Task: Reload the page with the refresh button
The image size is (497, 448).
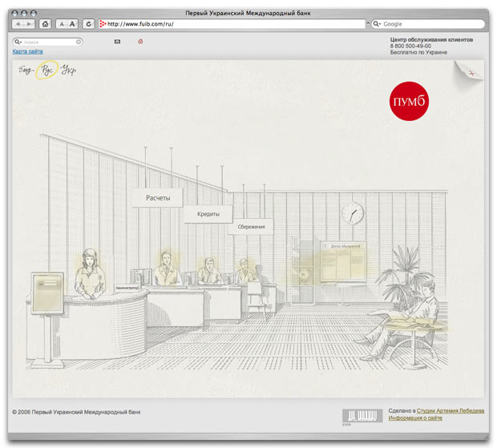Action: 88,24
